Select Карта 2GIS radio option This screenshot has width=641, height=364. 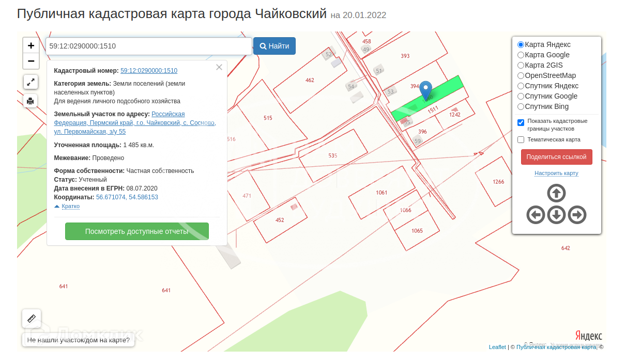(x=521, y=66)
